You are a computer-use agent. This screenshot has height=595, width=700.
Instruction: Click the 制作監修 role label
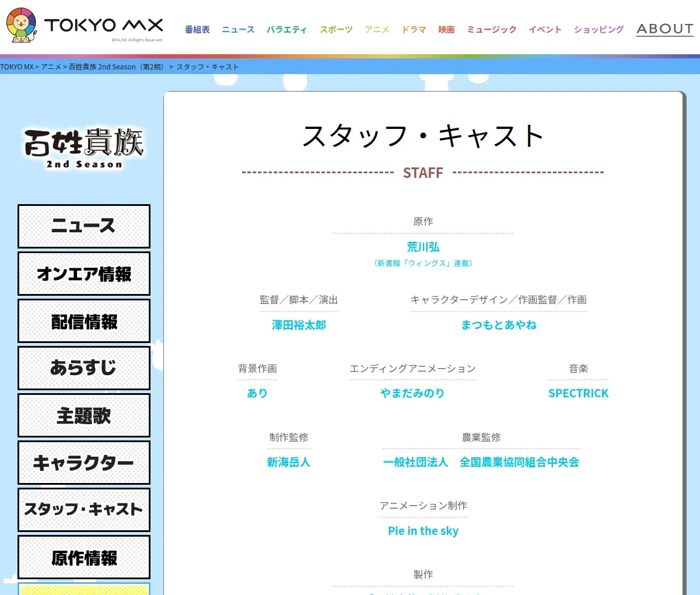(289, 437)
